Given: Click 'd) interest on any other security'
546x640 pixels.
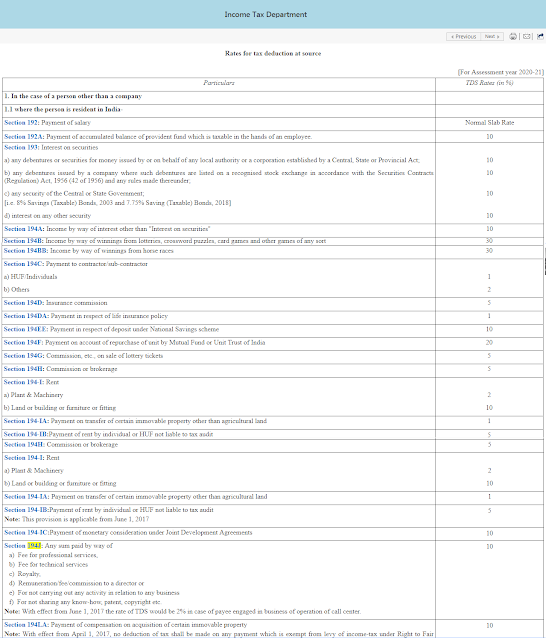Looking at the screenshot, I should pos(48,216).
